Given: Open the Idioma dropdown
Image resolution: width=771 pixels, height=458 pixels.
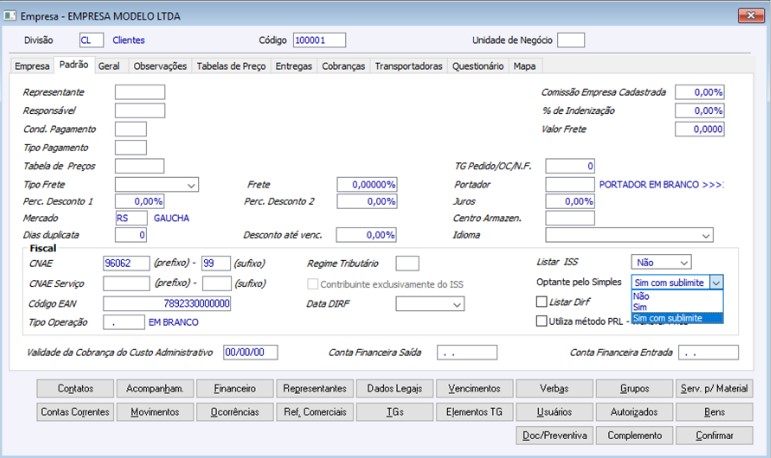Looking at the screenshot, I should point(706,235).
